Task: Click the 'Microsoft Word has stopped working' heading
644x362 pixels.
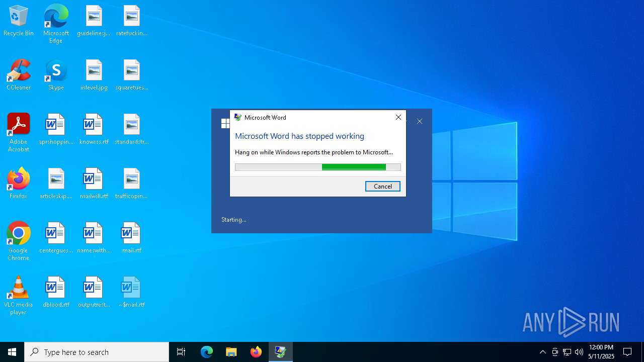Action: click(x=299, y=136)
